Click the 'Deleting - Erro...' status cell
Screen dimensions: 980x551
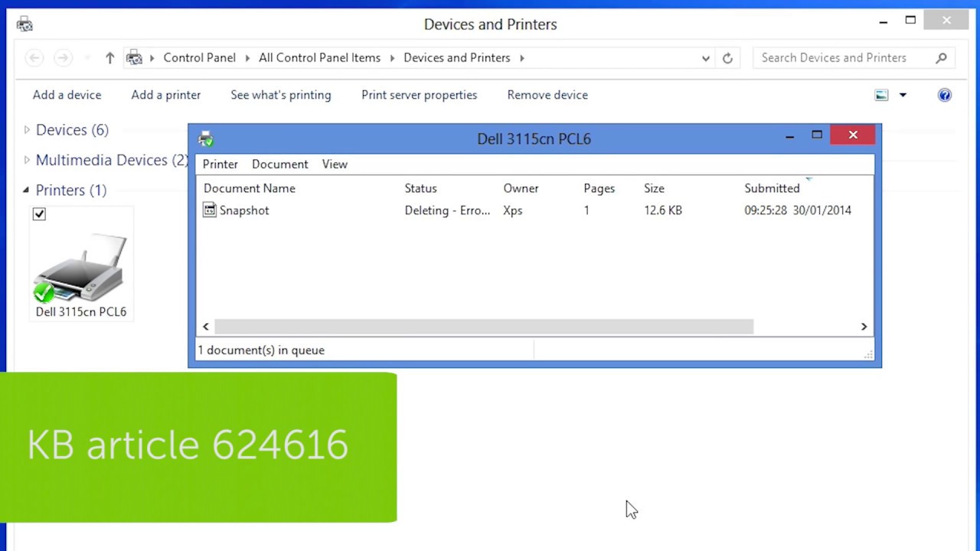click(447, 210)
